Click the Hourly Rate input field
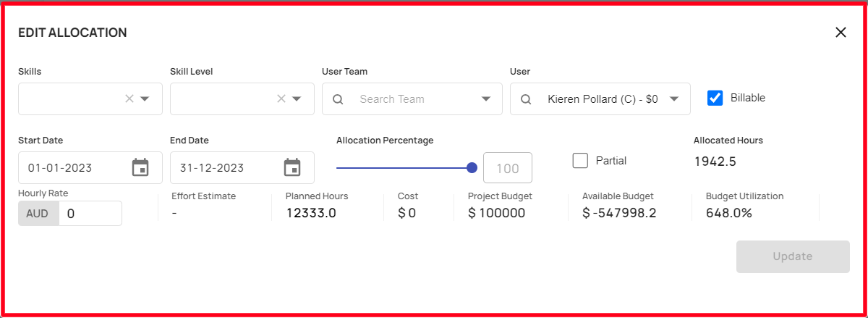Screen dimensions: 868x318 [x=90, y=214]
